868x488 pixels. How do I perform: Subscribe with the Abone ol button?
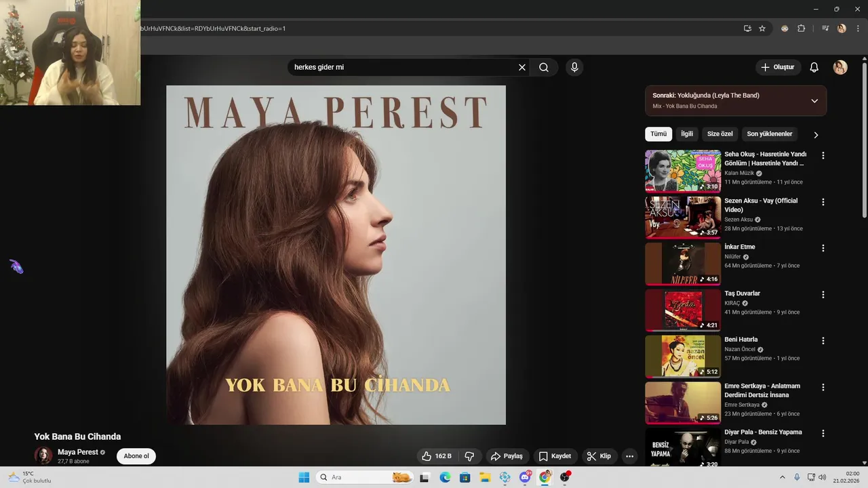136,456
